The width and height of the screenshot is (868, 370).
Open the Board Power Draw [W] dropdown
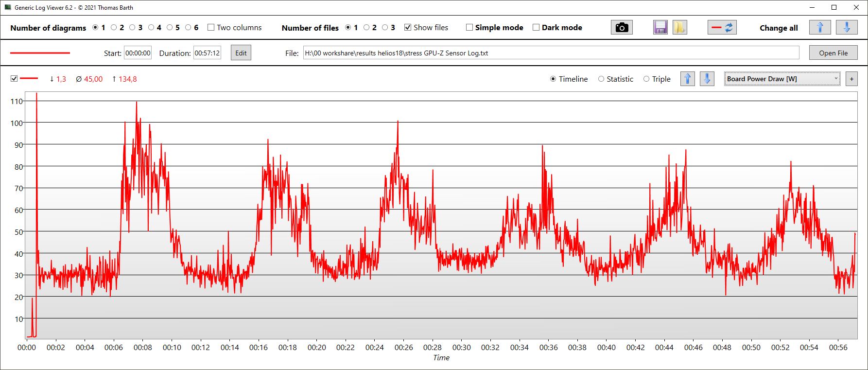pyautogui.click(x=781, y=79)
